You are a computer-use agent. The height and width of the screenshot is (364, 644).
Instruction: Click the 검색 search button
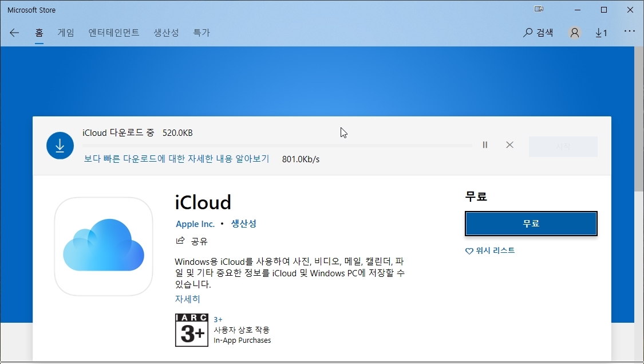(538, 33)
